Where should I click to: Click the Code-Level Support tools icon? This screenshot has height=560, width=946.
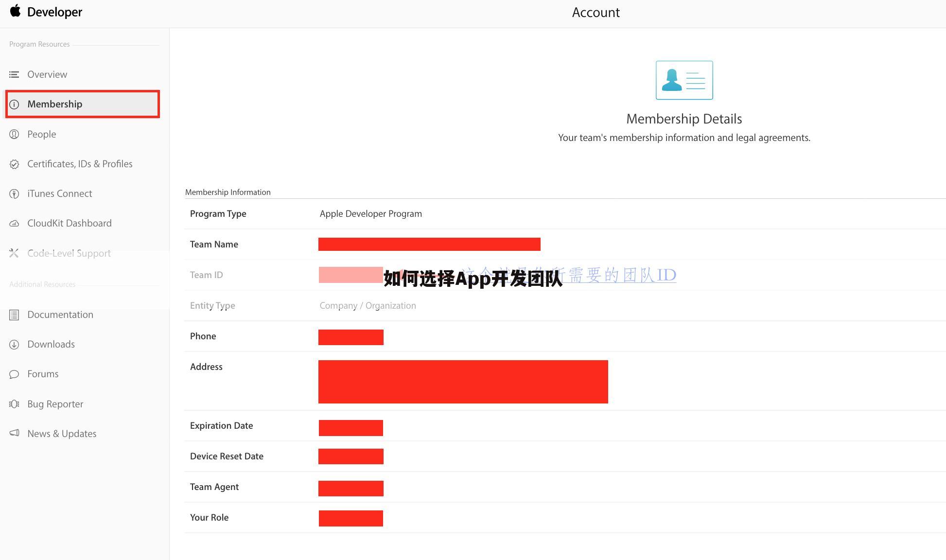tap(14, 253)
